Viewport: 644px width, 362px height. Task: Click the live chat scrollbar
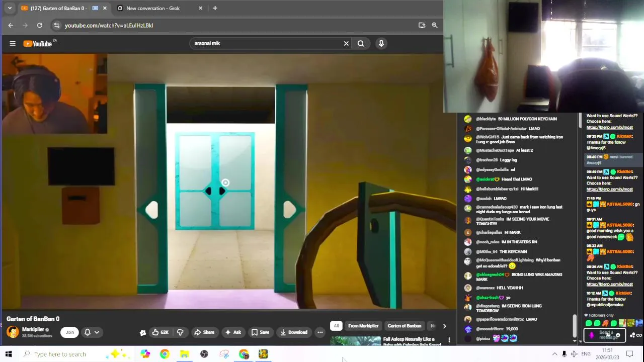tap(574, 327)
